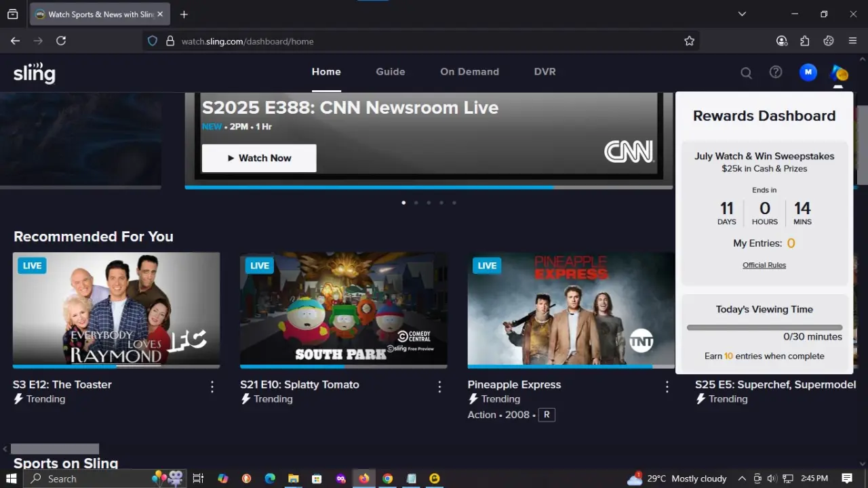The height and width of the screenshot is (488, 868).
Task: Click the Recommended For You heading
Action: pos(94,237)
